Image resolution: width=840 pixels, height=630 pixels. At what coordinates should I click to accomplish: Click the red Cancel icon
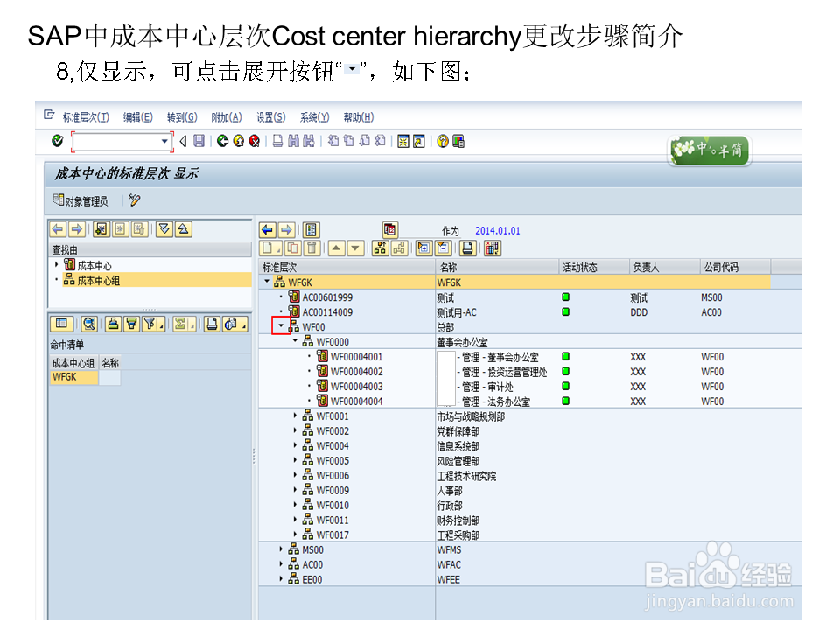coord(255,141)
